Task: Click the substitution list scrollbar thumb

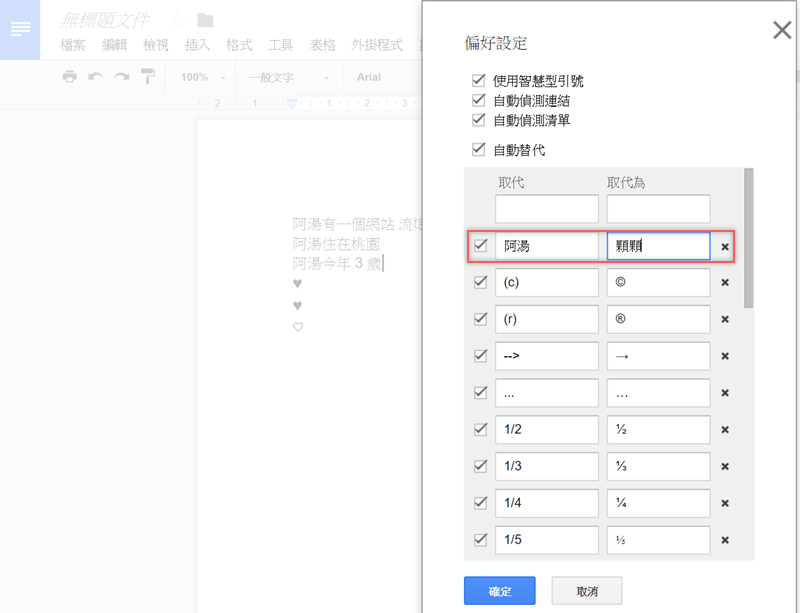Action: pyautogui.click(x=748, y=238)
